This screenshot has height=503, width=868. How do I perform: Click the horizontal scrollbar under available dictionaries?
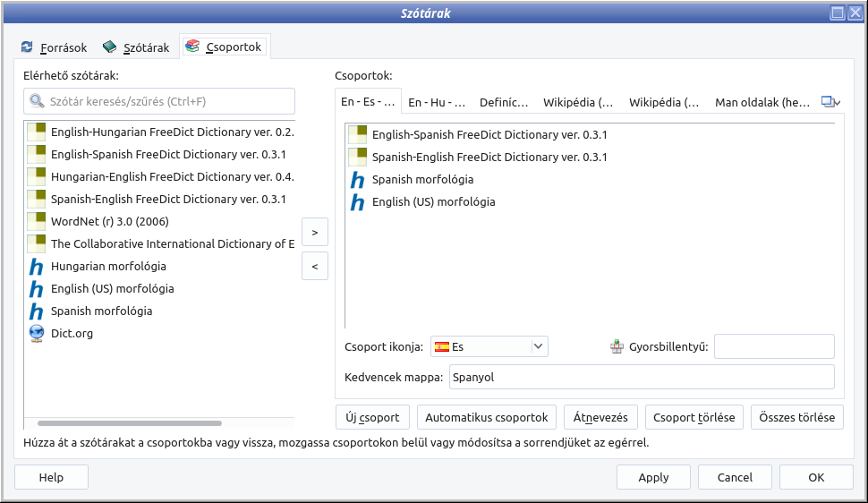pos(130,423)
